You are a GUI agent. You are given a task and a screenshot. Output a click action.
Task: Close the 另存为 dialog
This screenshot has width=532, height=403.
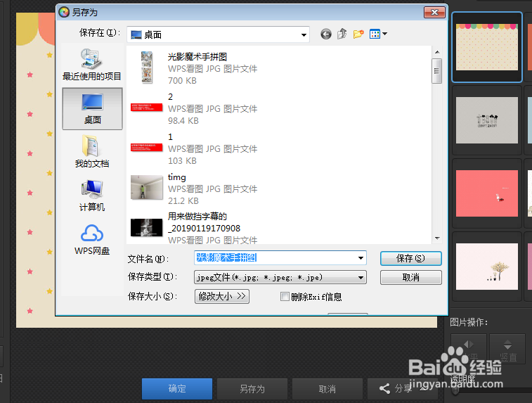pyautogui.click(x=434, y=13)
